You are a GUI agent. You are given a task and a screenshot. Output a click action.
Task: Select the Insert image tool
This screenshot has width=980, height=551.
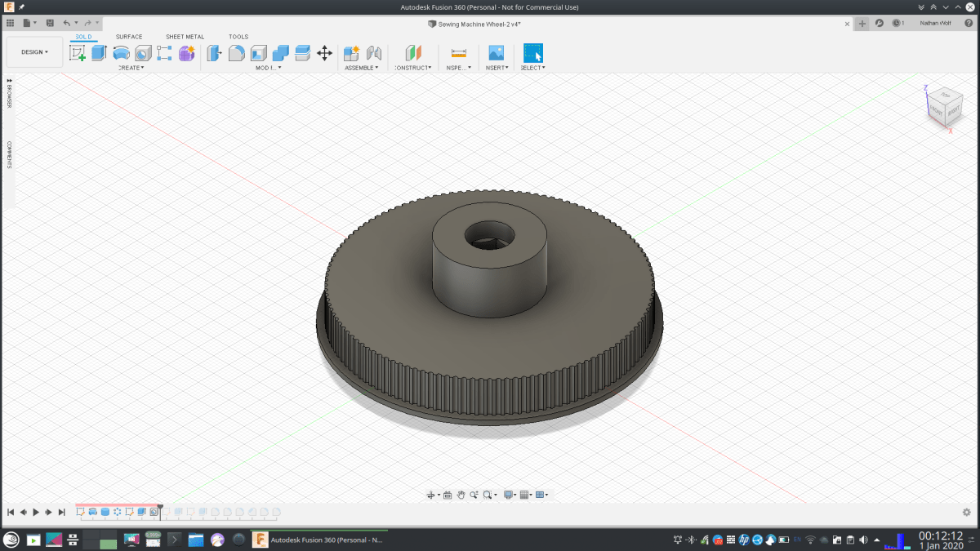pos(496,53)
